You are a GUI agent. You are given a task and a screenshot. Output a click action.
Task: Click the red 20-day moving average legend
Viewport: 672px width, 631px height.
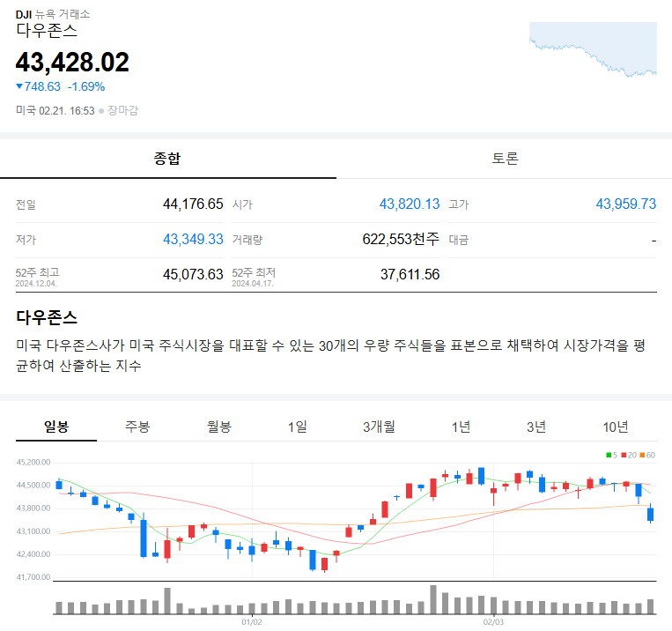pyautogui.click(x=629, y=455)
